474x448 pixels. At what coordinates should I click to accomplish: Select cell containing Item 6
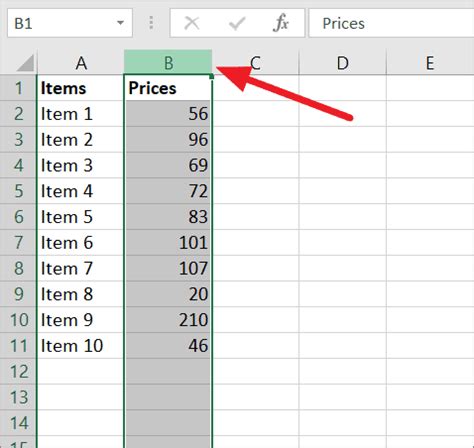click(x=80, y=243)
